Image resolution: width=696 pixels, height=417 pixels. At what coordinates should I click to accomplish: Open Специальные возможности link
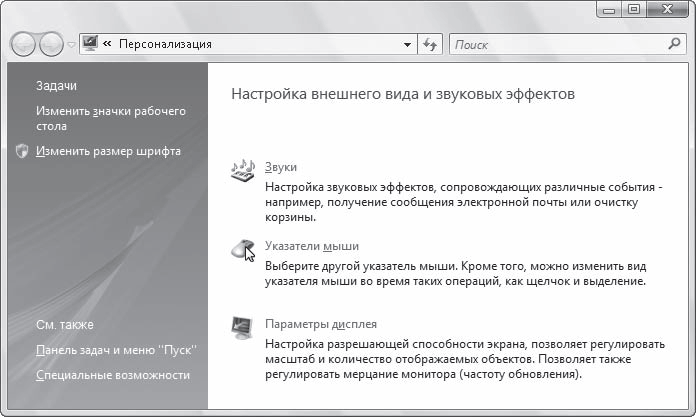[x=113, y=375]
